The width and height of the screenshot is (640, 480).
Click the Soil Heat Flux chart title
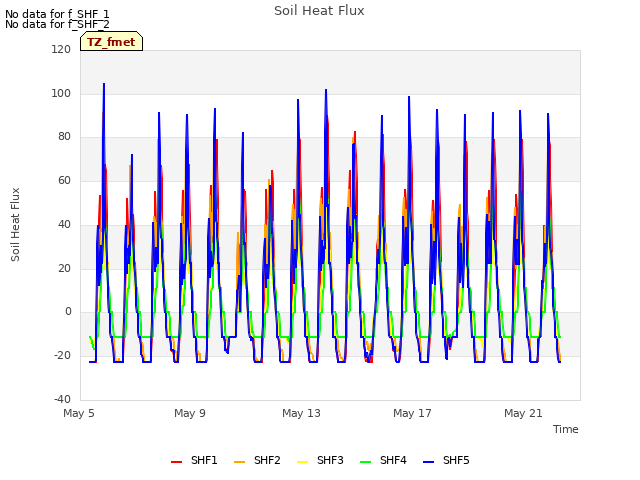pyautogui.click(x=319, y=11)
